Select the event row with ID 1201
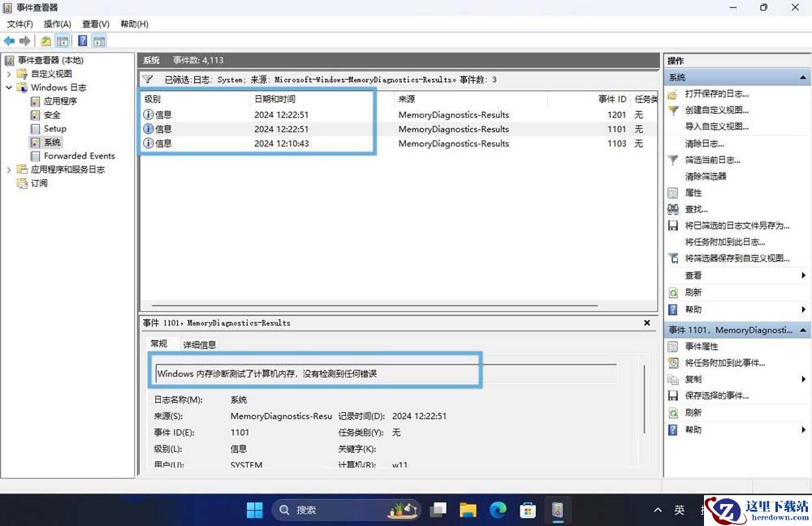The width and height of the screenshot is (812, 526). 398,115
